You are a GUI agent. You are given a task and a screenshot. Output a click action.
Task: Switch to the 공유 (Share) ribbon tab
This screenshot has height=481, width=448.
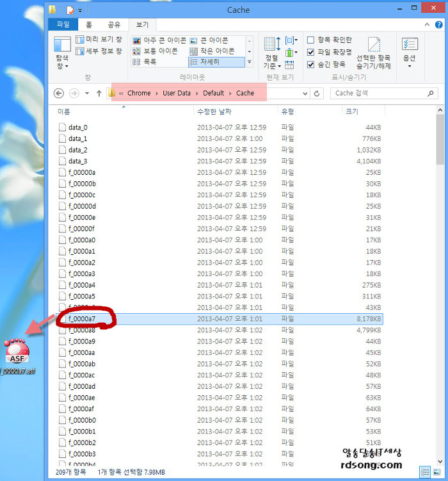114,25
